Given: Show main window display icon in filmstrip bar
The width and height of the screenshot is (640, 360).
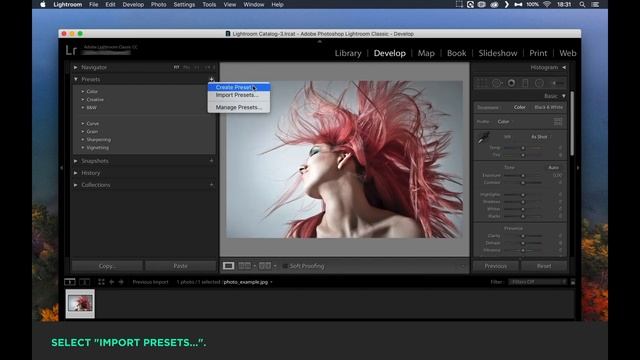Looking at the screenshot, I should (x=70, y=282).
